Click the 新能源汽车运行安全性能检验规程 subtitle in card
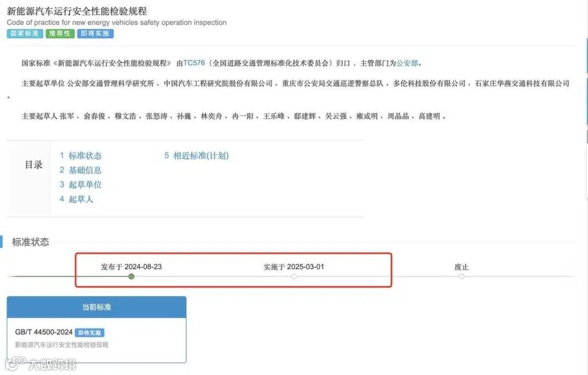The width and height of the screenshot is (588, 375). point(62,345)
